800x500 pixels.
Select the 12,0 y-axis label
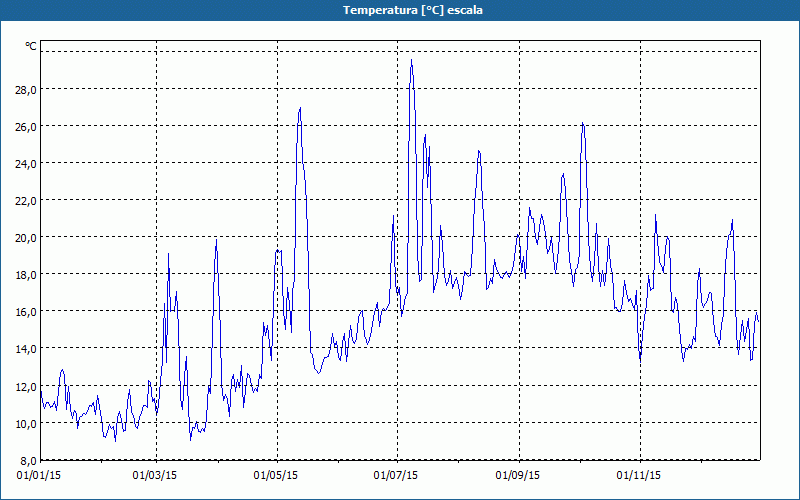[x=26, y=386]
